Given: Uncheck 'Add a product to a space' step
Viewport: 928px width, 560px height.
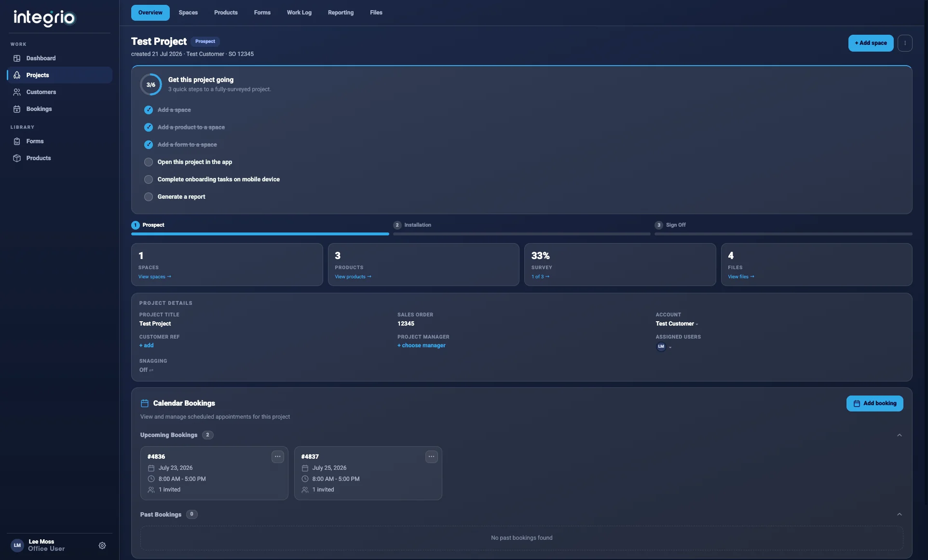Looking at the screenshot, I should (149, 127).
